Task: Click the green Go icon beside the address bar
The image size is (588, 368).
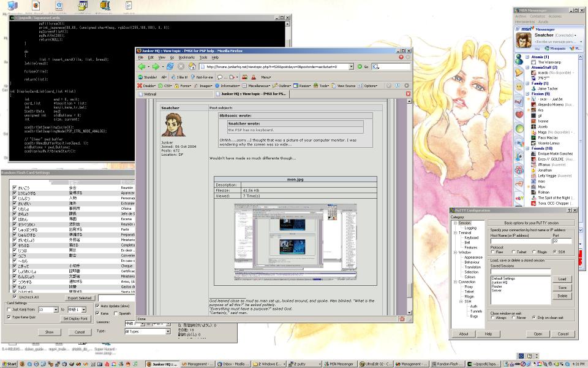Action: 359,66
